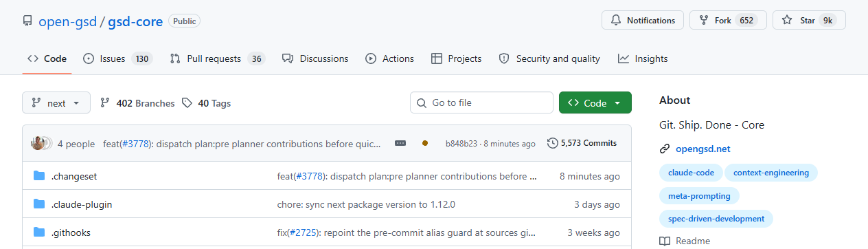Open the Actions tab

[389, 58]
